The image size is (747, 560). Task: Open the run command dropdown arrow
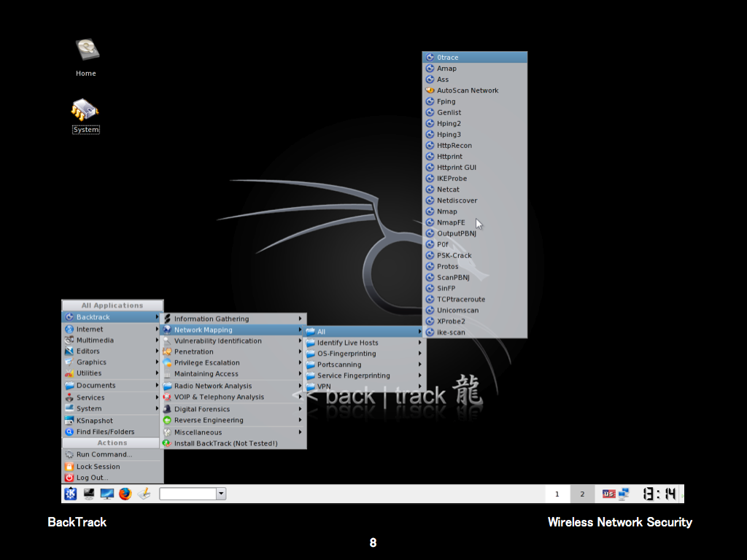221,494
